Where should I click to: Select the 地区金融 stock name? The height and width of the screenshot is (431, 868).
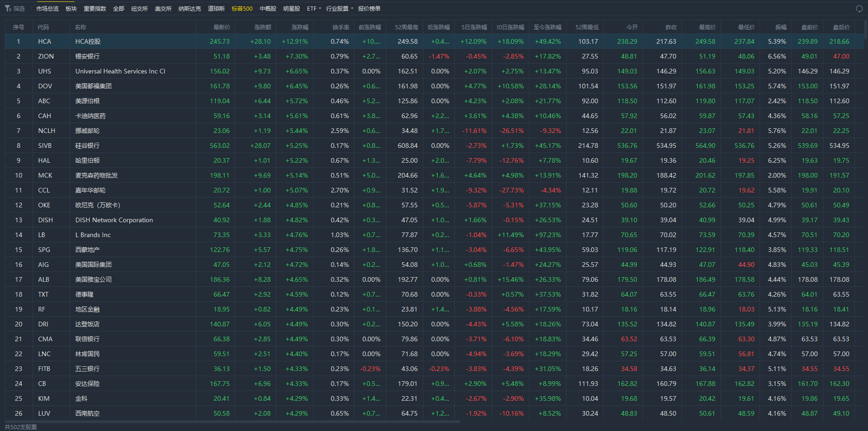point(87,309)
